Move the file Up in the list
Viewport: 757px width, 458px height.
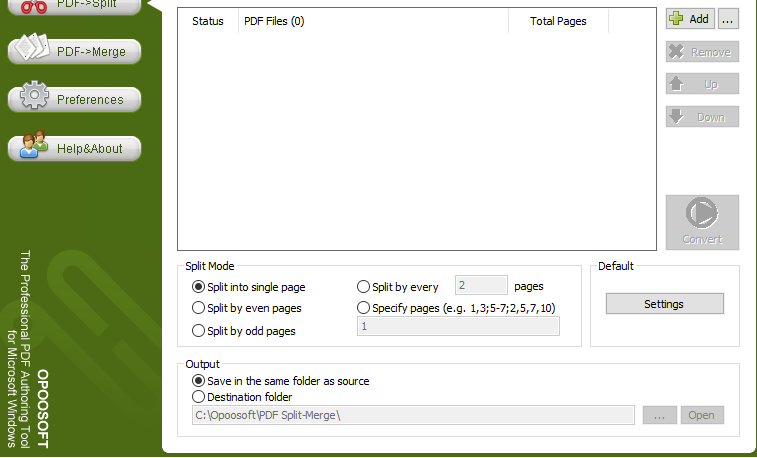(x=702, y=84)
